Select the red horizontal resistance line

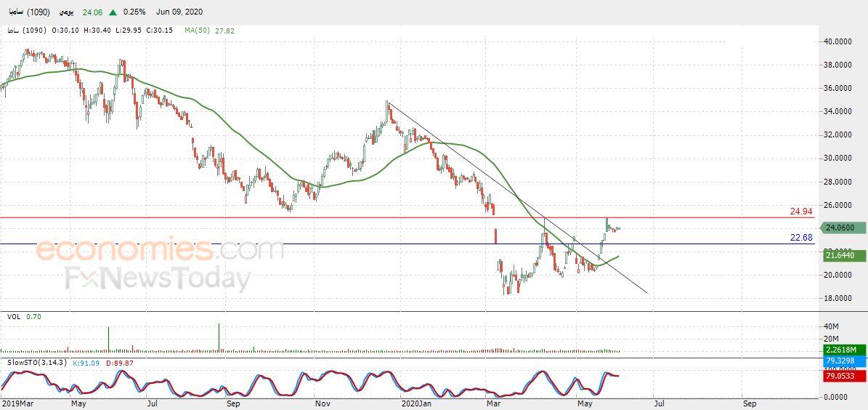pos(408,218)
